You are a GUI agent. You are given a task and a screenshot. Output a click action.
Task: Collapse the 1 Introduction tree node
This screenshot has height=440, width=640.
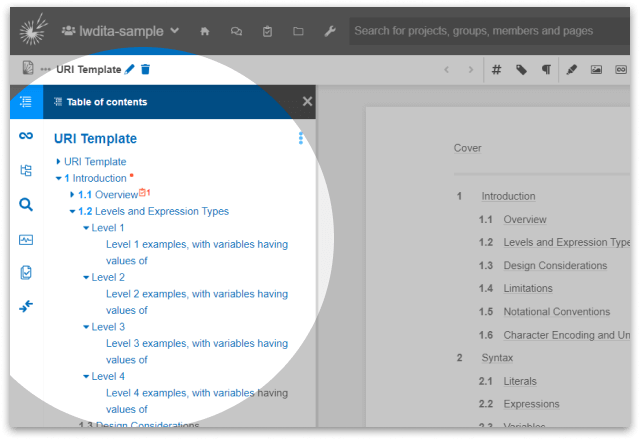click(x=58, y=179)
